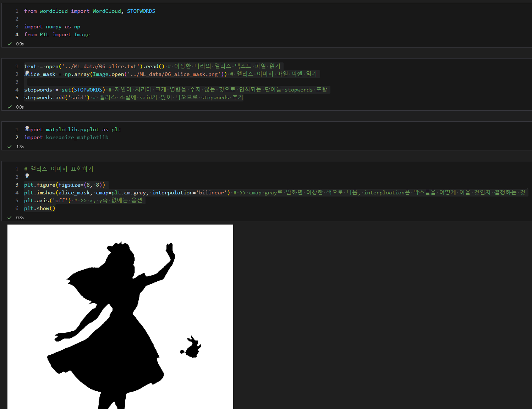The image size is (532, 409).
Task: Click the success checkmark next to 0.0s
Action: (x=10, y=107)
